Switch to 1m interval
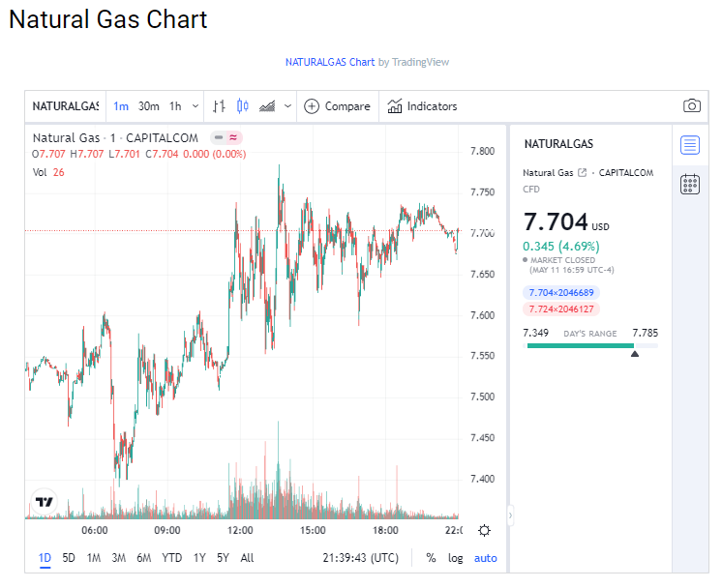 tap(121, 106)
